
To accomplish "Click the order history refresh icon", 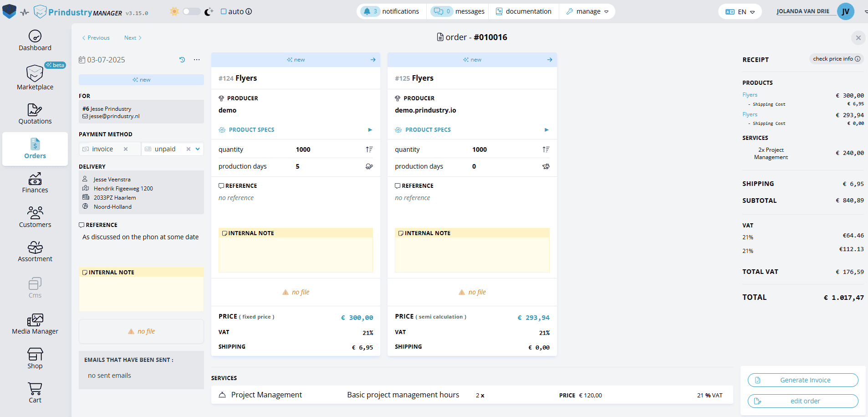I will (x=182, y=60).
